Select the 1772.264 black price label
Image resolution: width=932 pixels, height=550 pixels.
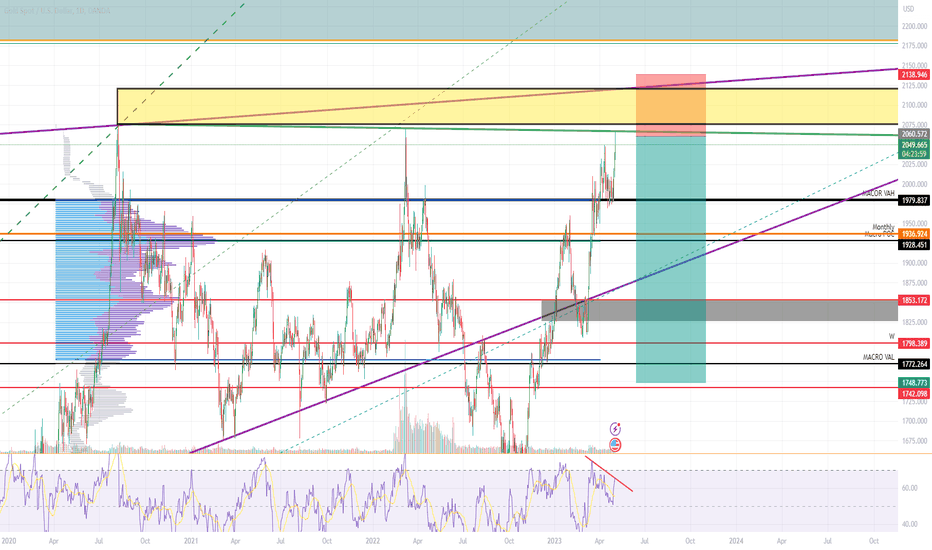[914, 364]
